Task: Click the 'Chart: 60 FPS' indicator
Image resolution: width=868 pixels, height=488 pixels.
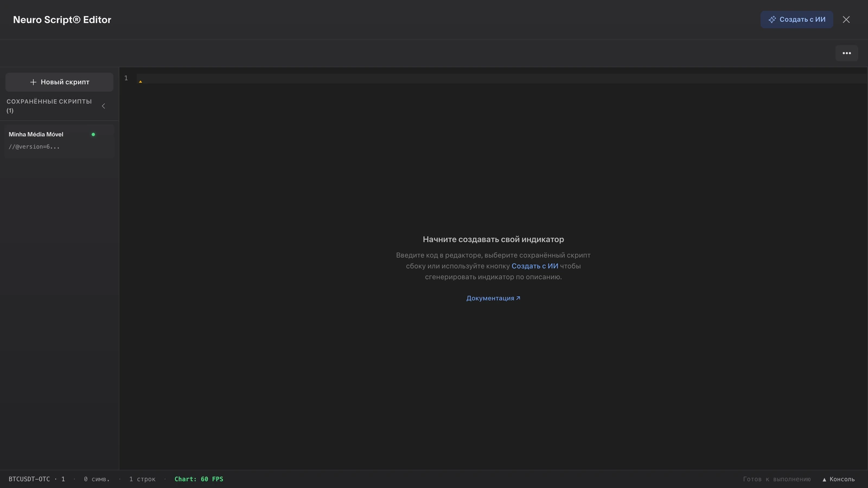Action: [199, 479]
